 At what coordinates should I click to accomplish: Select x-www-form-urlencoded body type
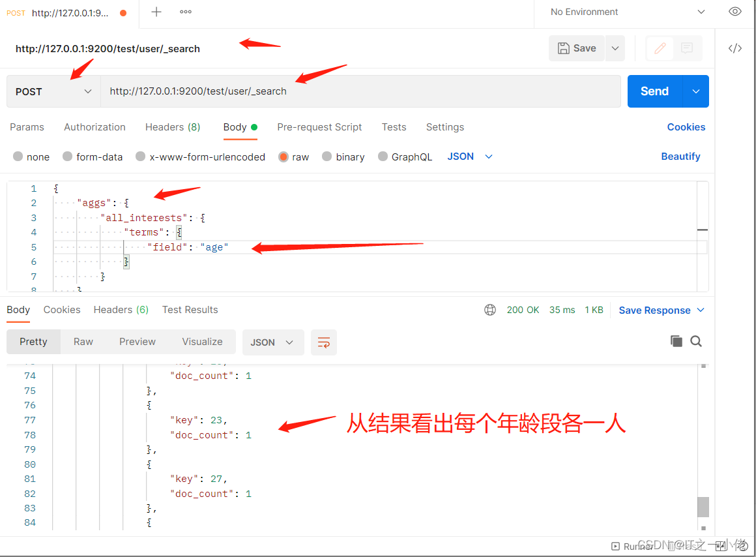[x=140, y=157]
